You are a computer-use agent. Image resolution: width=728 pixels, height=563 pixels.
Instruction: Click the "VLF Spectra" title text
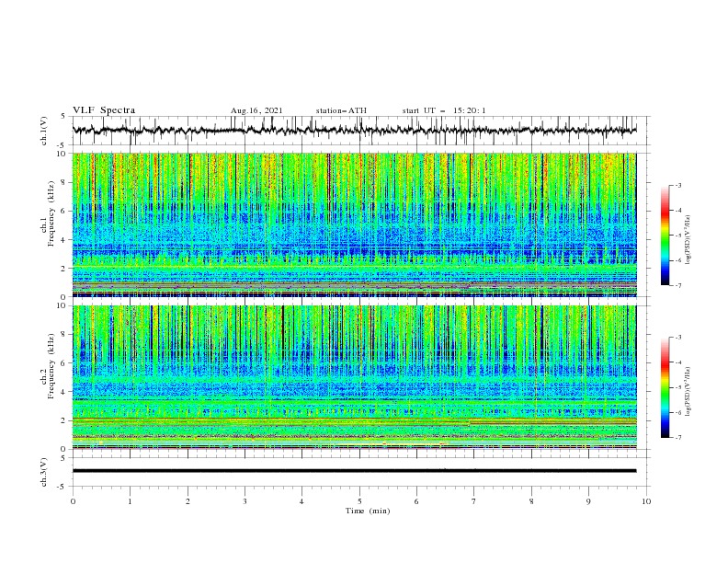tap(104, 110)
